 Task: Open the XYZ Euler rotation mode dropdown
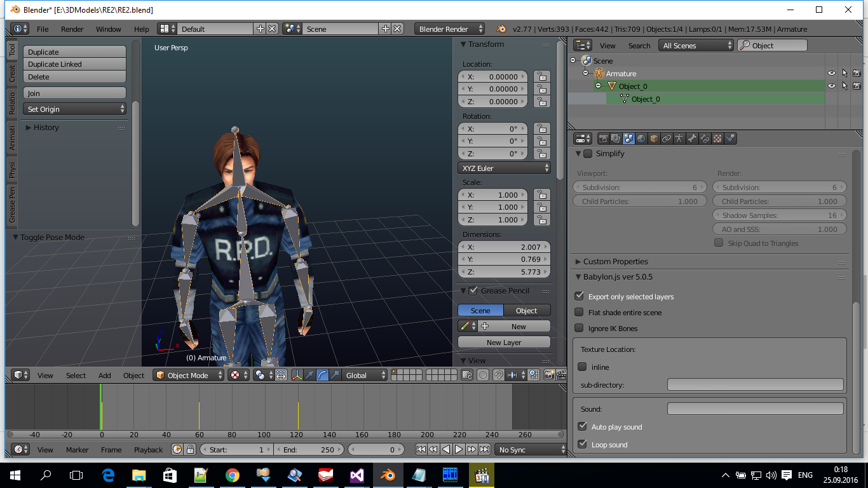(x=504, y=168)
